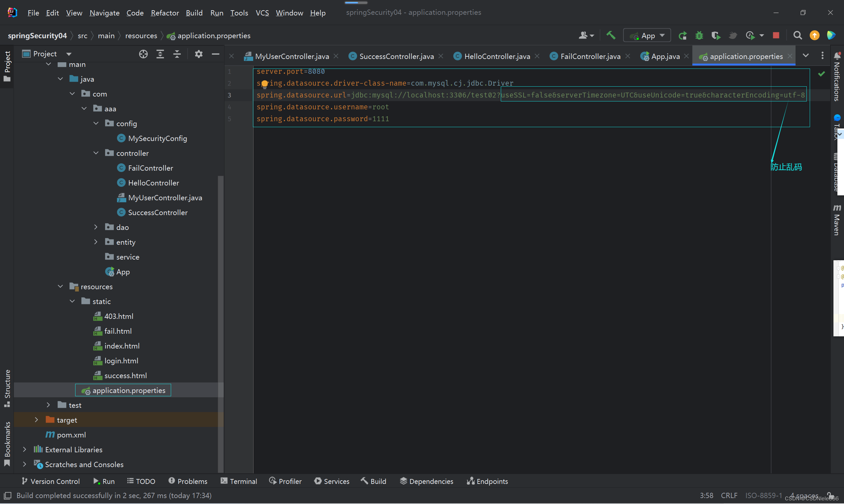Switch to the FailController.java tab
844x504 pixels.
pyautogui.click(x=590, y=56)
